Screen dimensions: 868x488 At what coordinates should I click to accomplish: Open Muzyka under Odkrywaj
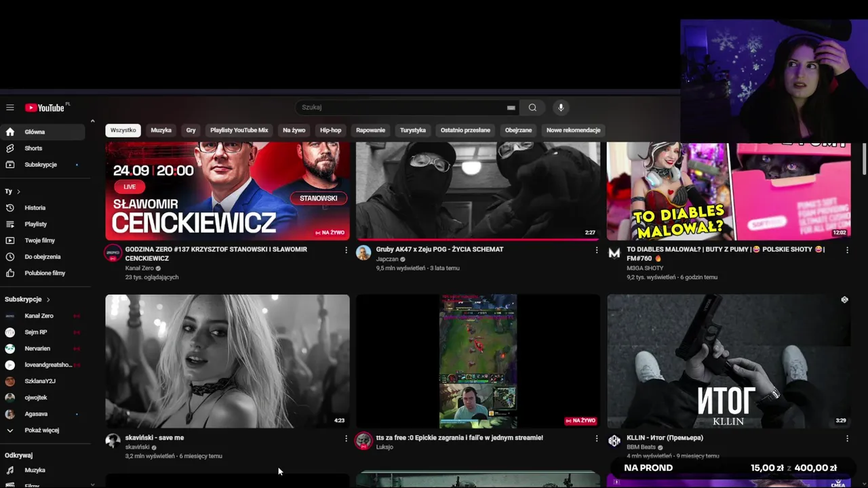click(43, 470)
